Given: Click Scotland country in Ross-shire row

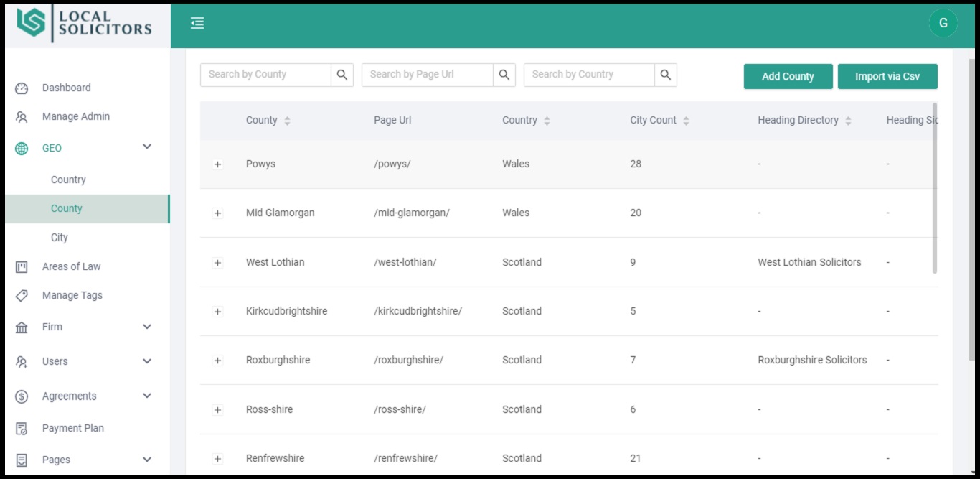Looking at the screenshot, I should [x=522, y=410].
